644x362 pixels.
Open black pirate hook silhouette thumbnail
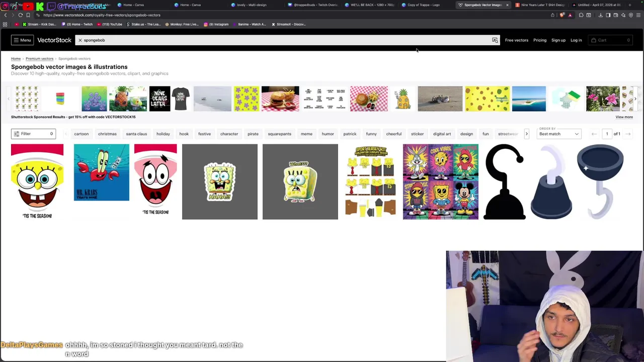505,182
